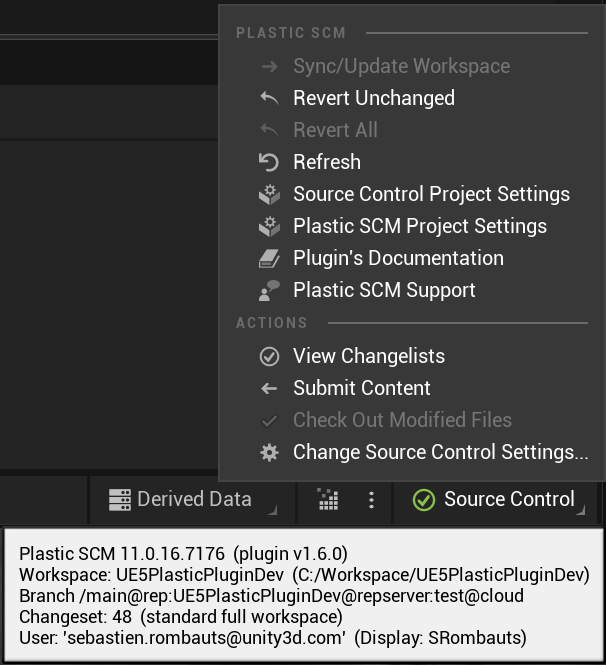Click the View Changelists checkmark icon

click(268, 356)
